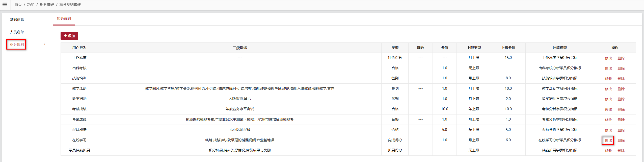
Task: Click the 二级指标 column header
Action: point(240,48)
